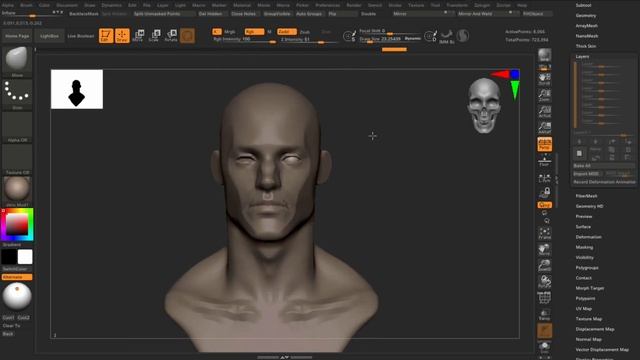
Task: Expand the Subtool palette section
Action: 584,5
